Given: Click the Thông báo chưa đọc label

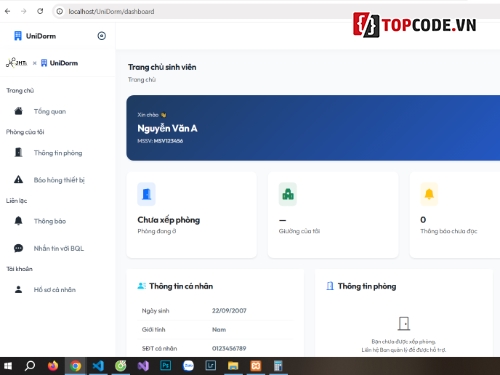Looking at the screenshot, I should [449, 231].
